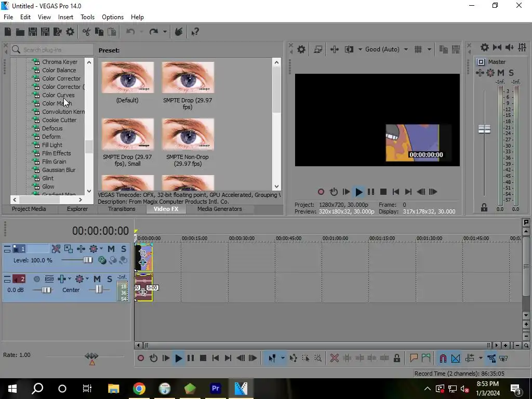Switch to the Media Generators tab

pos(220,209)
